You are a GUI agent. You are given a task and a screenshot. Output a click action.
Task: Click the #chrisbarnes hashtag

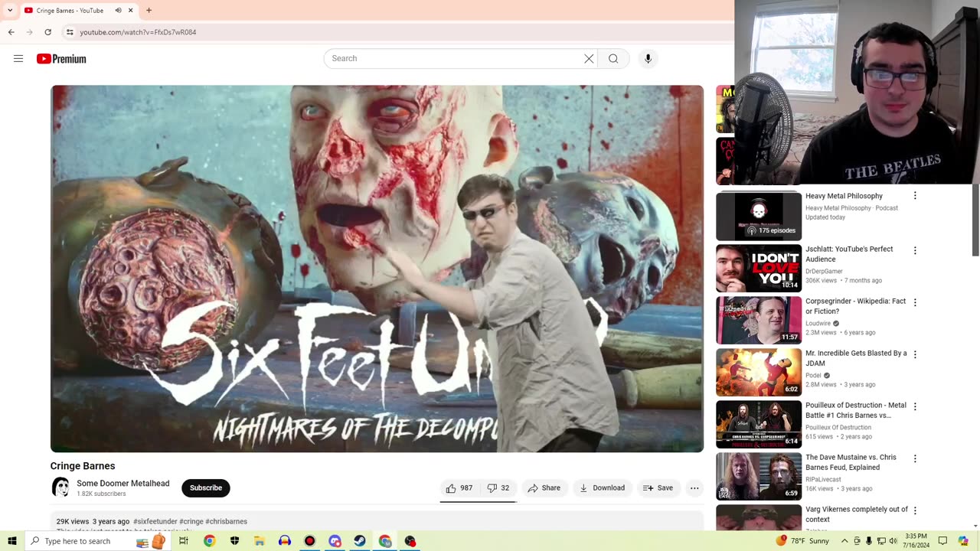[x=227, y=522]
